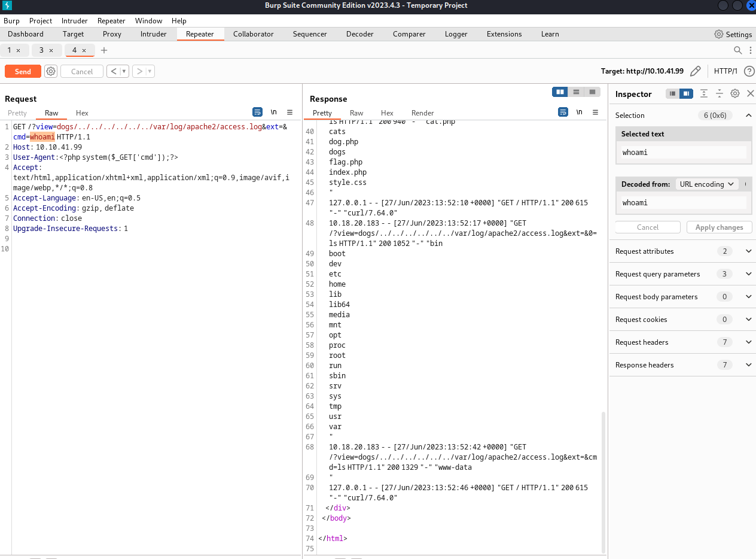Click Cancel next to Send button
Image resolution: width=756 pixels, height=559 pixels.
pyautogui.click(x=82, y=71)
